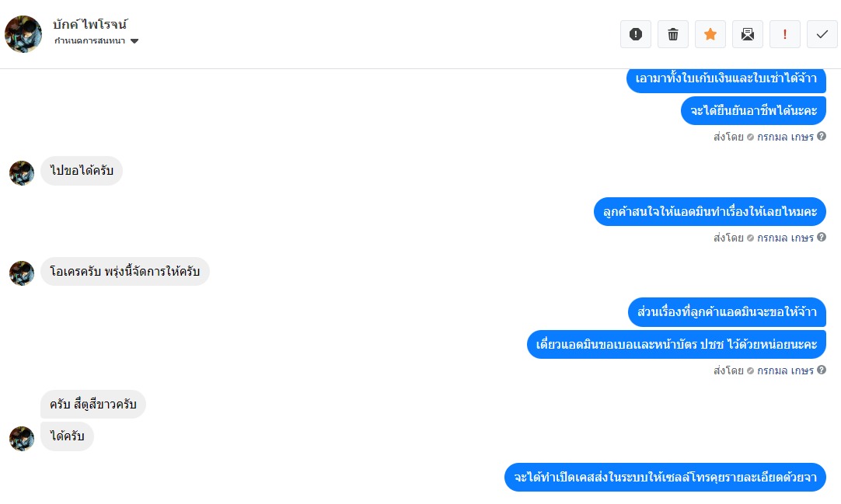Viewport: 841px width, 504px height.
Task: Click help icon under ลูกค้าสนใจ message
Action: point(821,238)
